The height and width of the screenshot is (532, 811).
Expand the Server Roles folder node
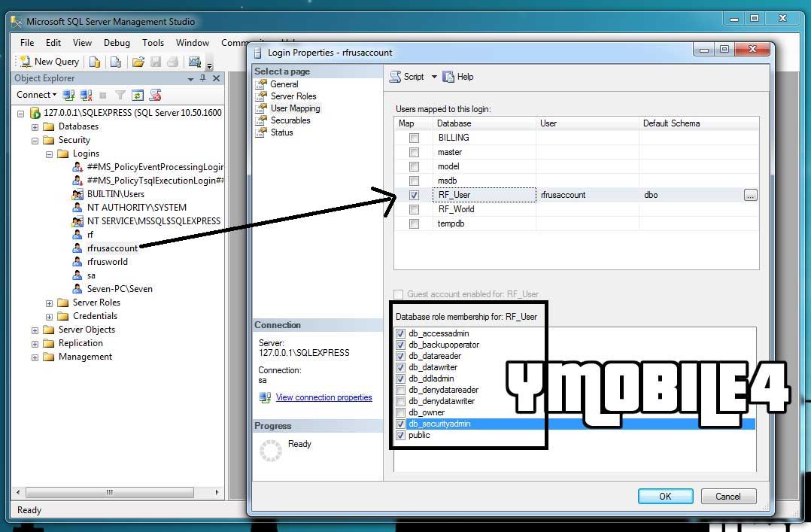pyautogui.click(x=49, y=303)
